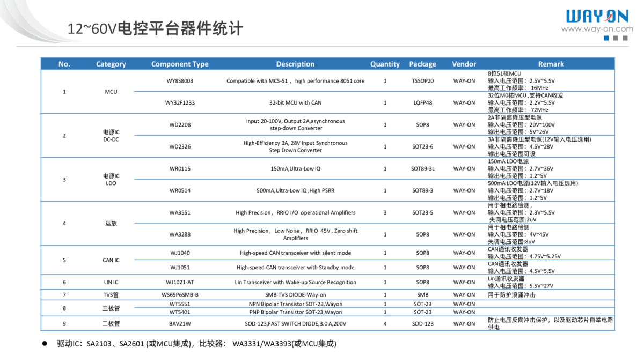Select the Component Type column header
Viewport: 644px width, 362px height.
(x=180, y=64)
